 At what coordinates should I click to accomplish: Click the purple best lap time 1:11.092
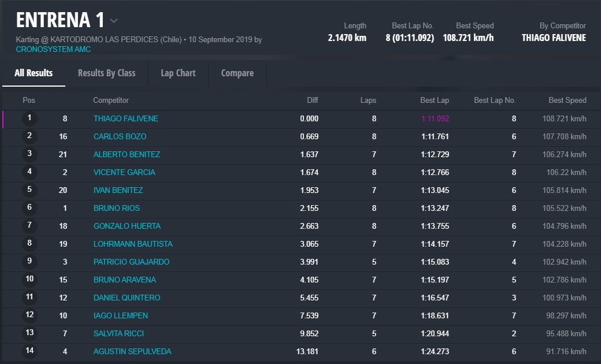[x=435, y=118]
